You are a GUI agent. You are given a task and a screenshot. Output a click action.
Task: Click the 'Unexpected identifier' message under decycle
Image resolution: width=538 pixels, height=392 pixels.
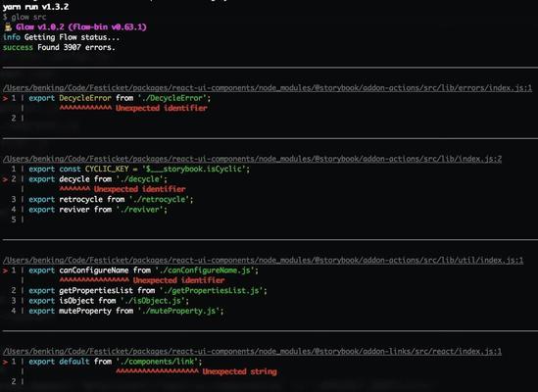pyautogui.click(x=140, y=189)
